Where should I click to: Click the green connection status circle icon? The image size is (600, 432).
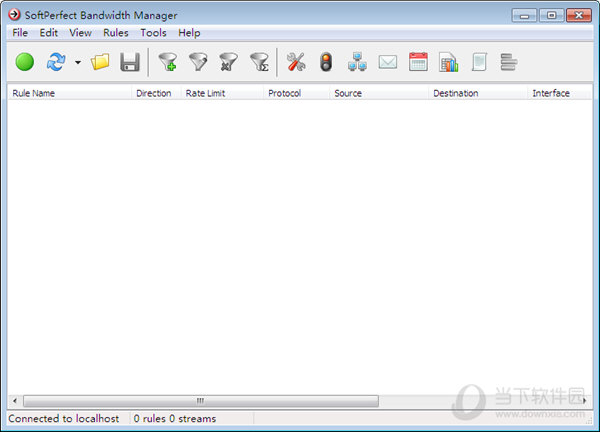[25, 62]
